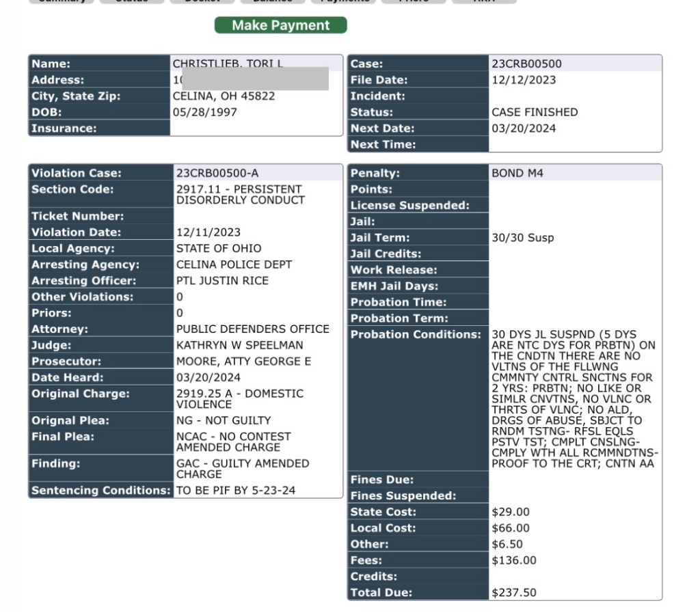Click the green Make Payment button
This screenshot has width=700, height=615.
pos(280,25)
